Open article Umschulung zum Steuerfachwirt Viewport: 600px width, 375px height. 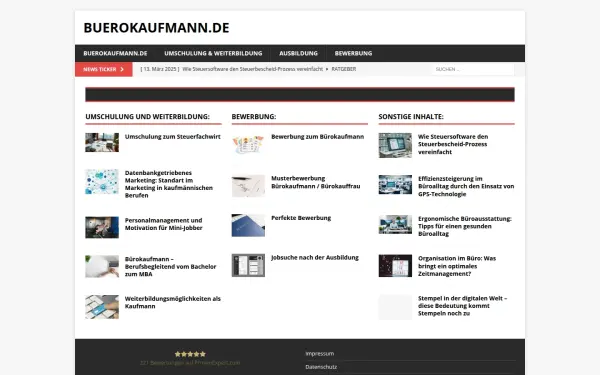click(173, 137)
